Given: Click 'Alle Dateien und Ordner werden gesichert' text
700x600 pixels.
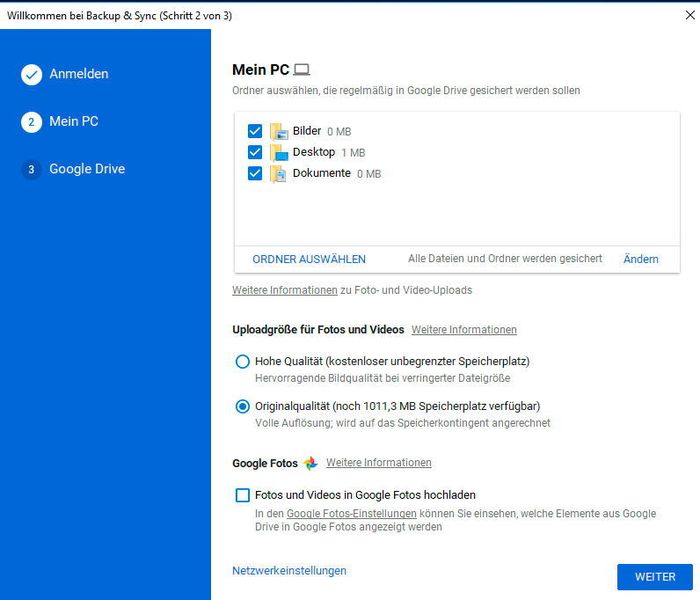Looking at the screenshot, I should click(505, 258).
